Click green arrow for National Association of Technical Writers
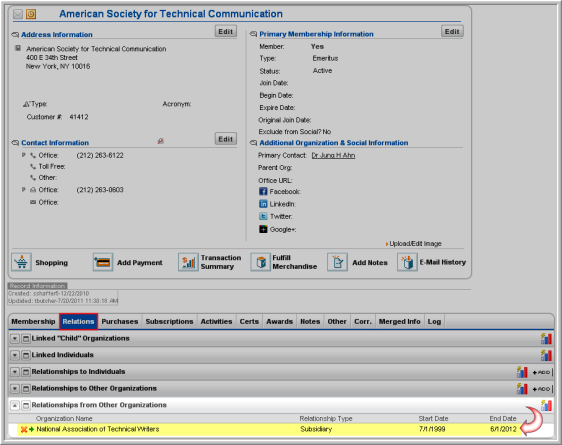Viewport: 562px width, 445px height. pos(32,429)
